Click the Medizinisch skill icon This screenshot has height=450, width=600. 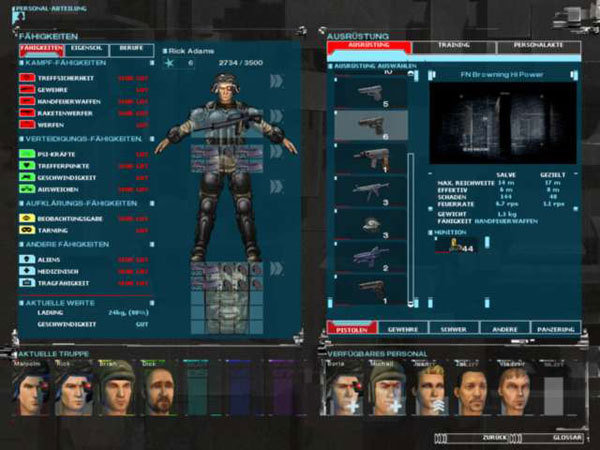tap(27, 271)
